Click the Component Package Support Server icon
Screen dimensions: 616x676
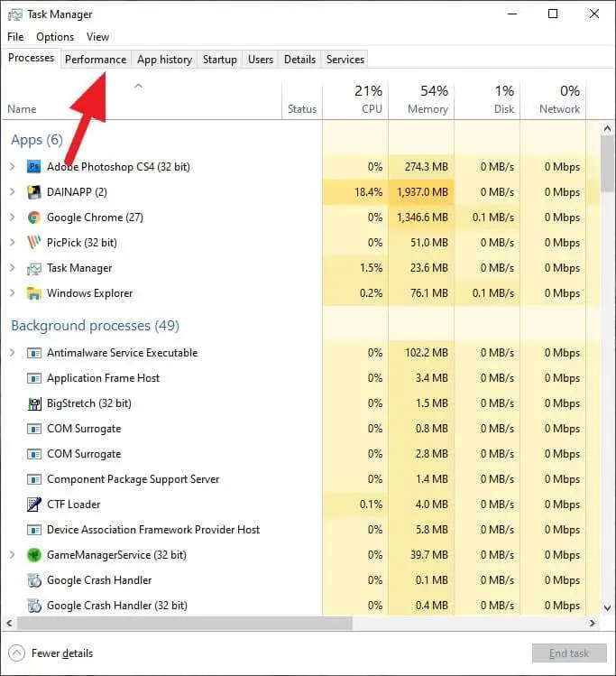coord(33,479)
